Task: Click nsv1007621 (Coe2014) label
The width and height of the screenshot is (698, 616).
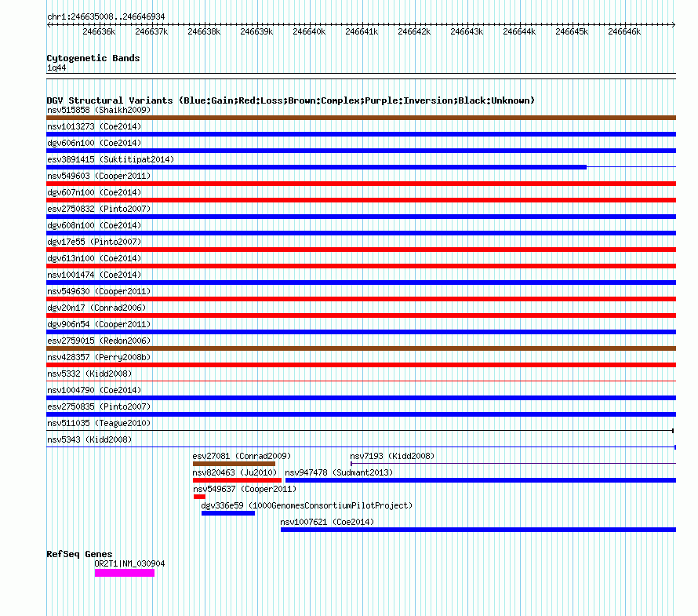Action: (x=327, y=522)
